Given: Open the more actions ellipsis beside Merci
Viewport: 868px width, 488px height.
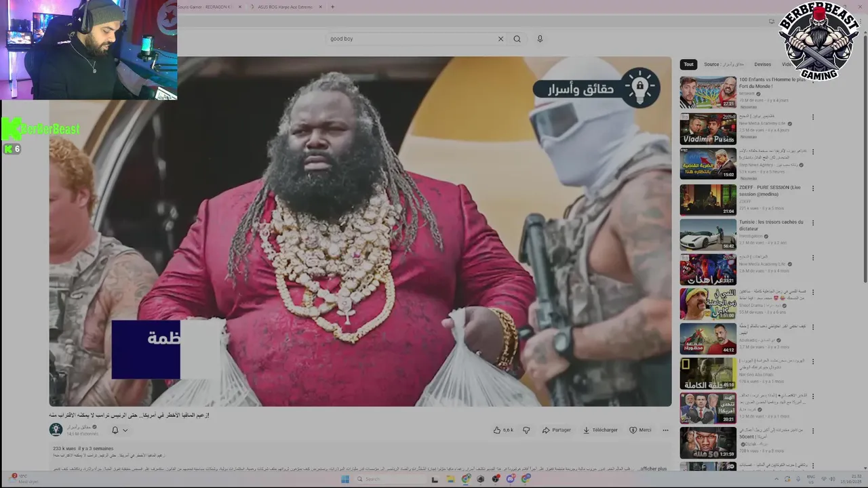Looking at the screenshot, I should [665, 430].
